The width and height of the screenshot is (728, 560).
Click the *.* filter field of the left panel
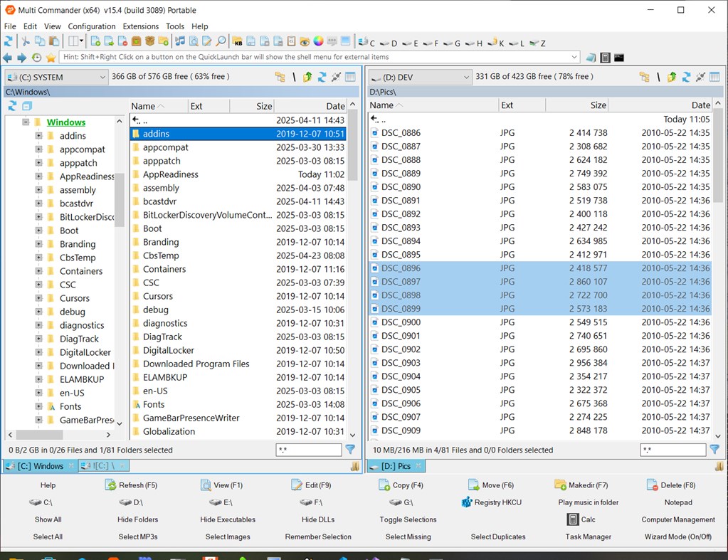[308, 450]
